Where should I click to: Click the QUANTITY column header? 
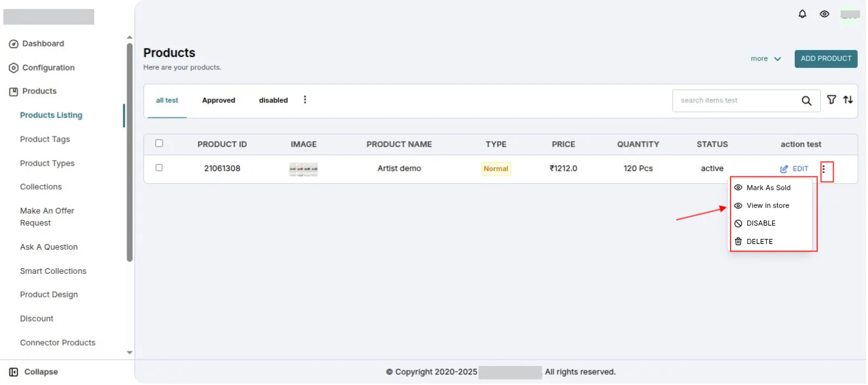click(x=638, y=145)
